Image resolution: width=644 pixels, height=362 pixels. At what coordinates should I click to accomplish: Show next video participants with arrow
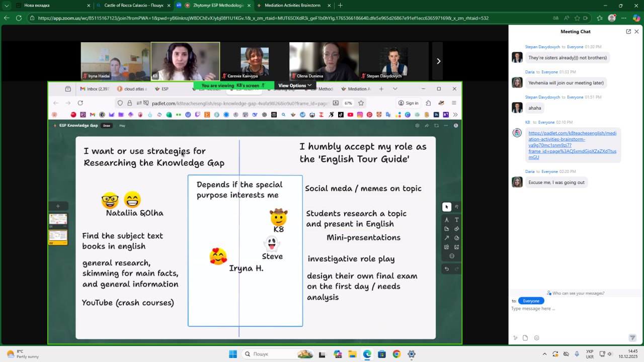[438, 61]
